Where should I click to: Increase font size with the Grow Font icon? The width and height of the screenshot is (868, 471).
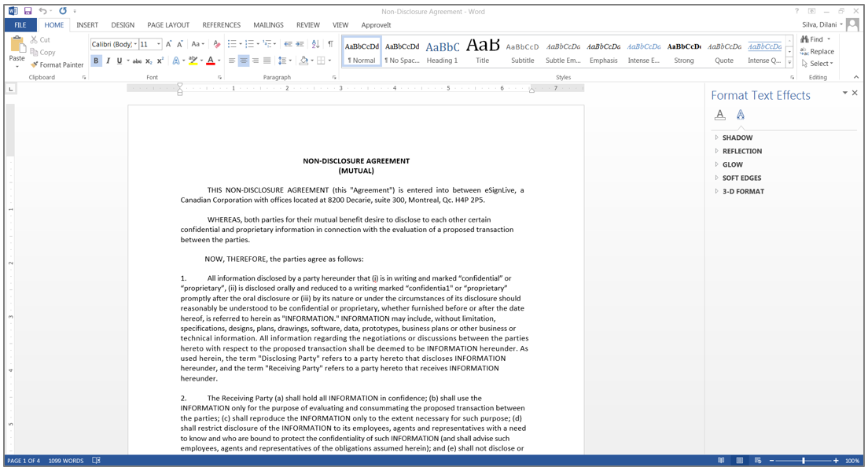click(168, 44)
